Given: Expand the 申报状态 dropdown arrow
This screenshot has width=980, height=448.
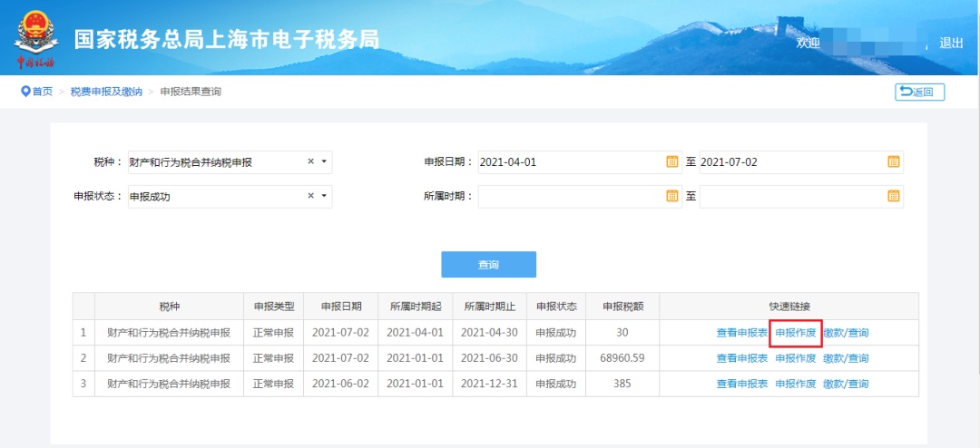Looking at the screenshot, I should [x=324, y=196].
